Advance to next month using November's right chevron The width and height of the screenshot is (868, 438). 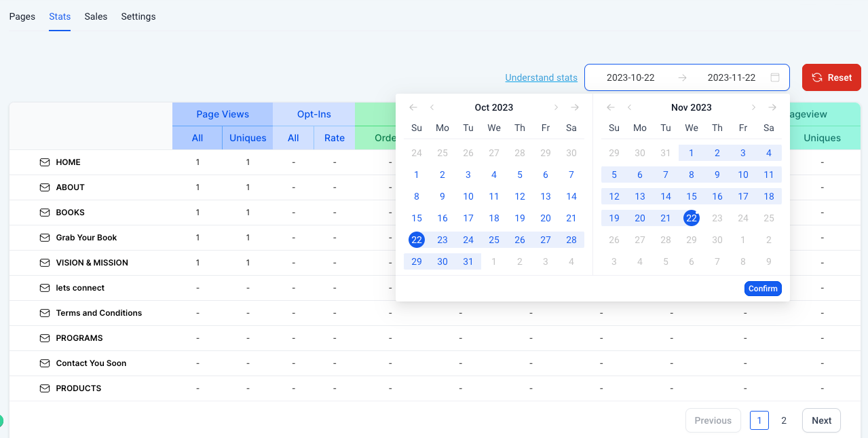753,107
